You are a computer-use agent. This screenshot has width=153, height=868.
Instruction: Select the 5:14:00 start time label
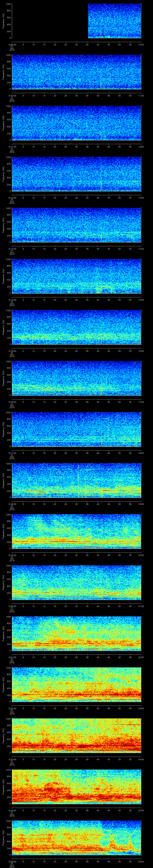pyautogui.click(x=12, y=300)
